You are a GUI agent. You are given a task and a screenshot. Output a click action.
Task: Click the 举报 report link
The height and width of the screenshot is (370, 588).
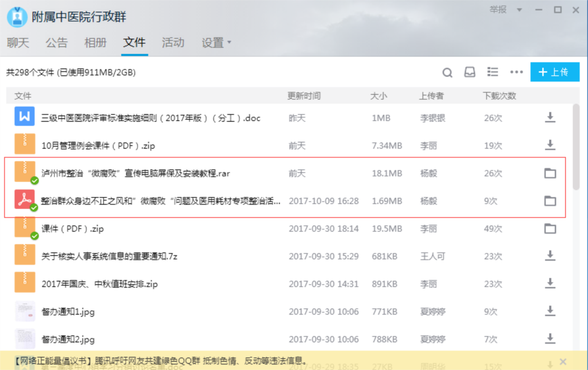coord(498,10)
